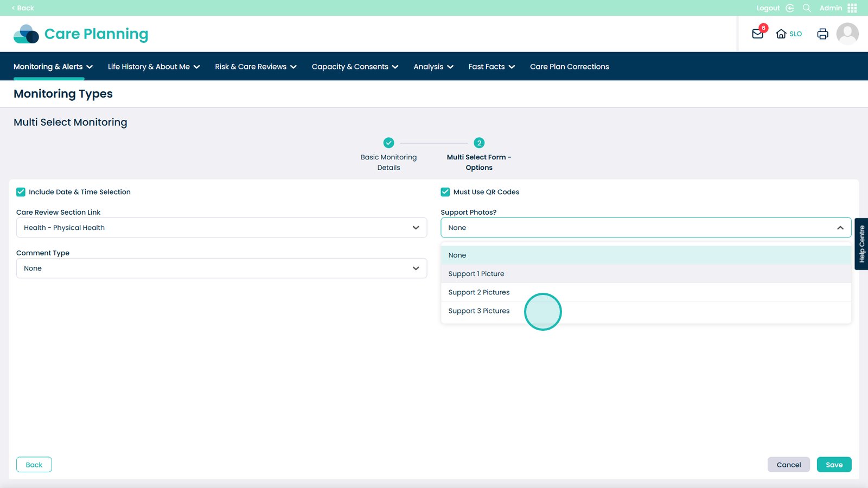This screenshot has height=488, width=868.
Task: Click the search magnifier icon
Action: coord(807,8)
